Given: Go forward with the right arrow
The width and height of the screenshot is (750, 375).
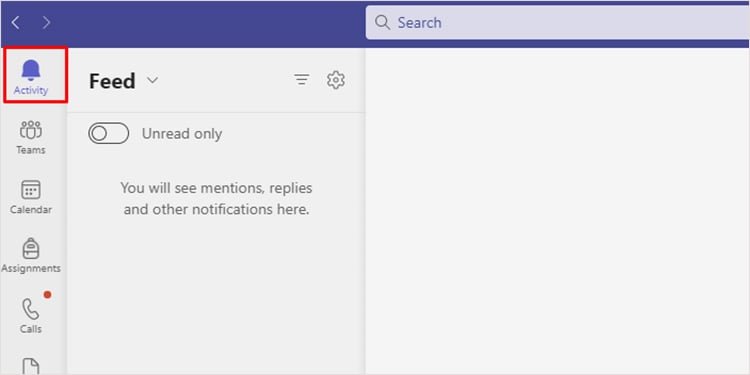Looking at the screenshot, I should click(x=46, y=22).
